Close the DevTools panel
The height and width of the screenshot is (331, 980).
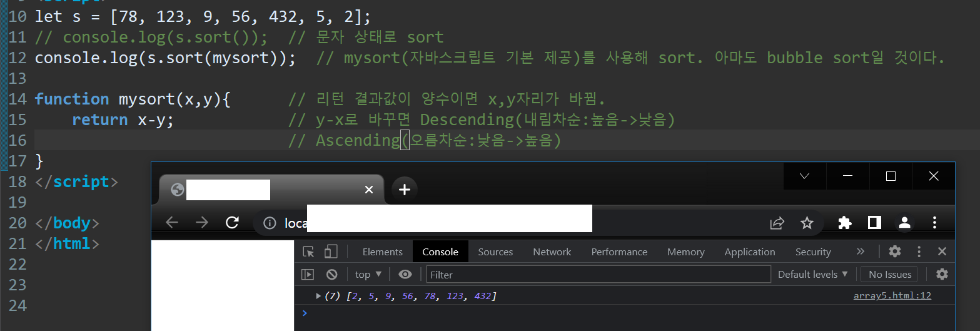coord(942,252)
